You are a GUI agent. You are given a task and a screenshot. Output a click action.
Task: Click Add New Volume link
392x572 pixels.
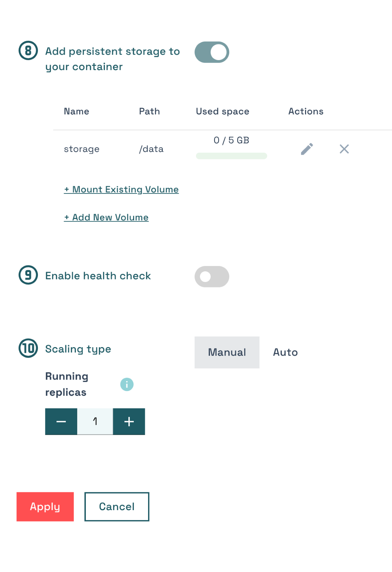tap(106, 217)
